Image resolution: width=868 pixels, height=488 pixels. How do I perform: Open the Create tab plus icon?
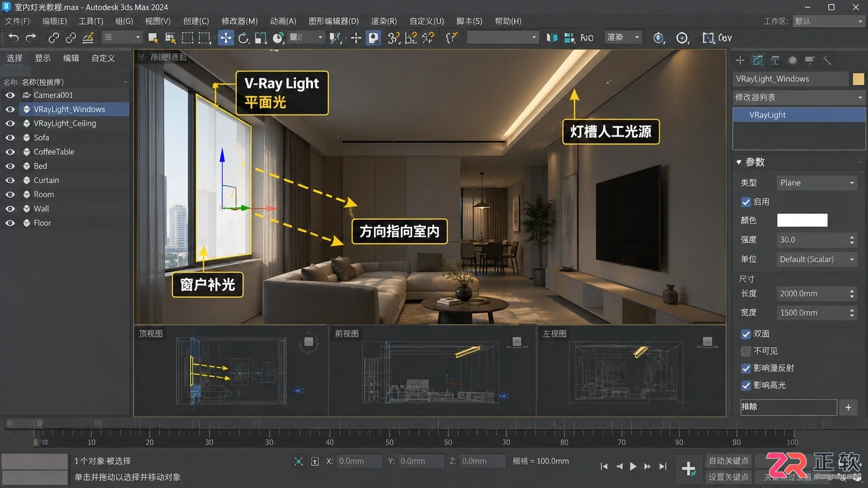pyautogui.click(x=740, y=60)
